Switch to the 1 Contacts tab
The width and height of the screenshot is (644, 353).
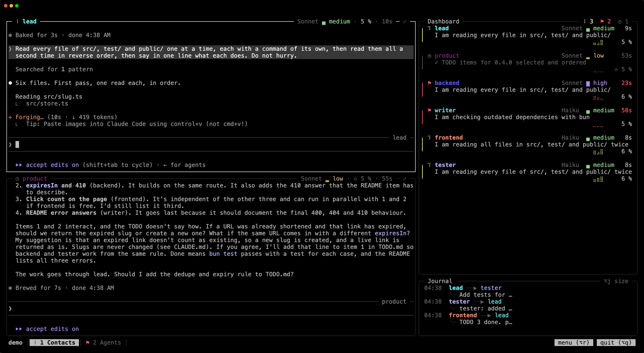pos(54,343)
